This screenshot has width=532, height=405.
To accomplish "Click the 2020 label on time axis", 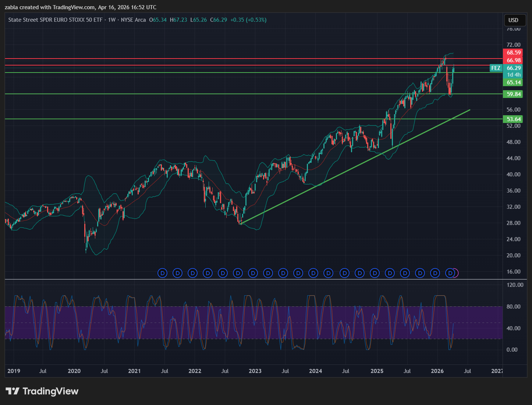I will [x=74, y=371].
